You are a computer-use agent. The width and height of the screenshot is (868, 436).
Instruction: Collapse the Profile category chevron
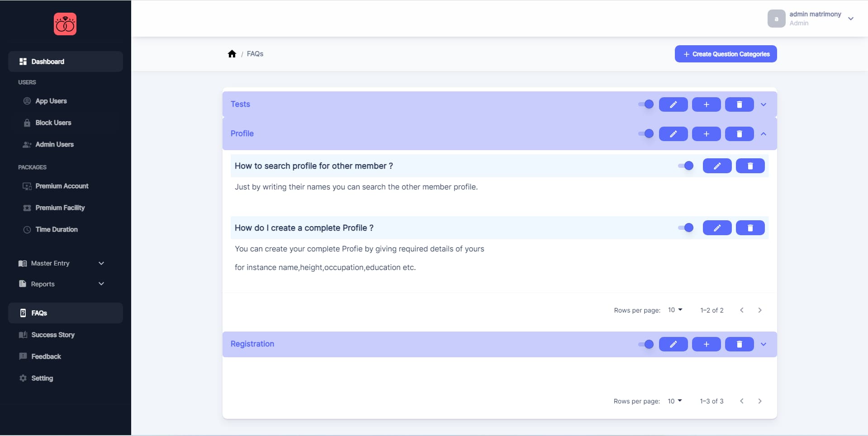coord(764,134)
